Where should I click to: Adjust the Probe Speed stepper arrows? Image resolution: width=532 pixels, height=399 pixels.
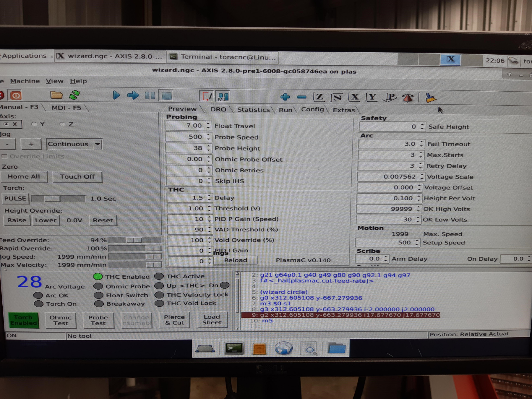(209, 137)
